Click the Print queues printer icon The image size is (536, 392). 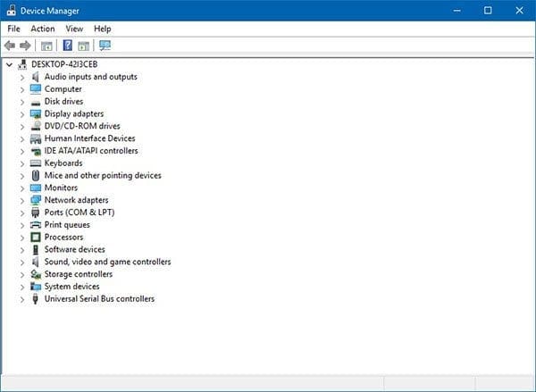pos(36,225)
